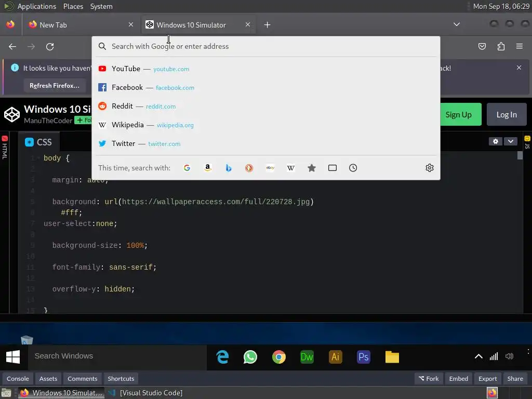Focus the address bar search field
532x399 pixels.
pyautogui.click(x=266, y=46)
